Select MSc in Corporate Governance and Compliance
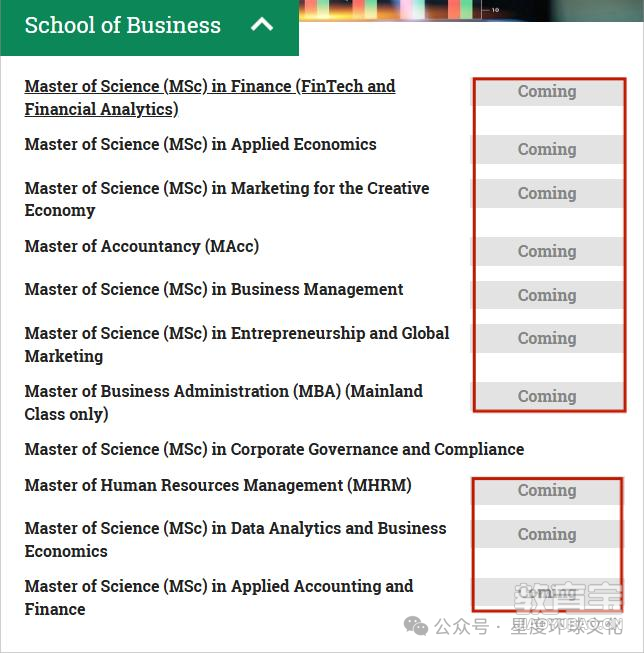Image resolution: width=644 pixels, height=653 pixels. click(274, 449)
